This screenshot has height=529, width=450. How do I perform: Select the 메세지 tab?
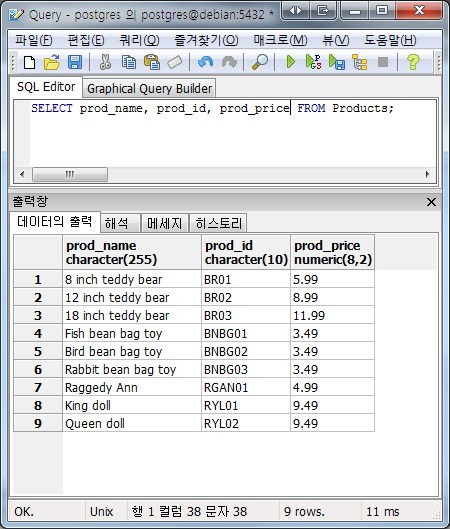point(165,223)
